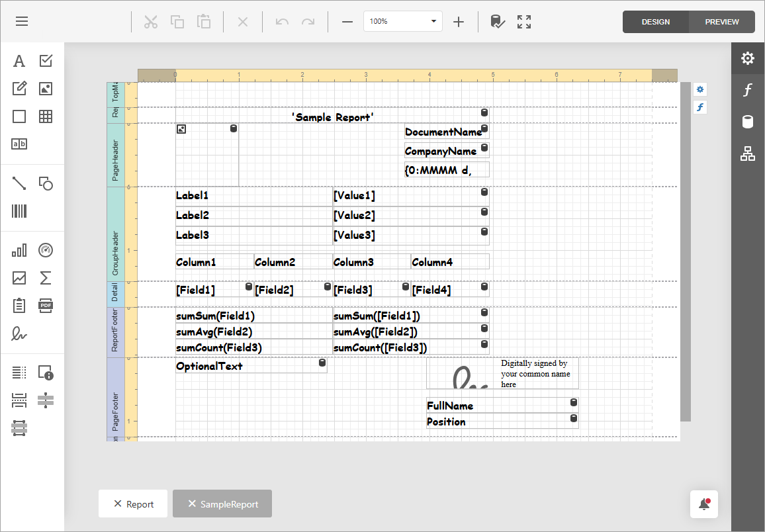
Task: Select the Table of Contents tool
Action: (19, 373)
